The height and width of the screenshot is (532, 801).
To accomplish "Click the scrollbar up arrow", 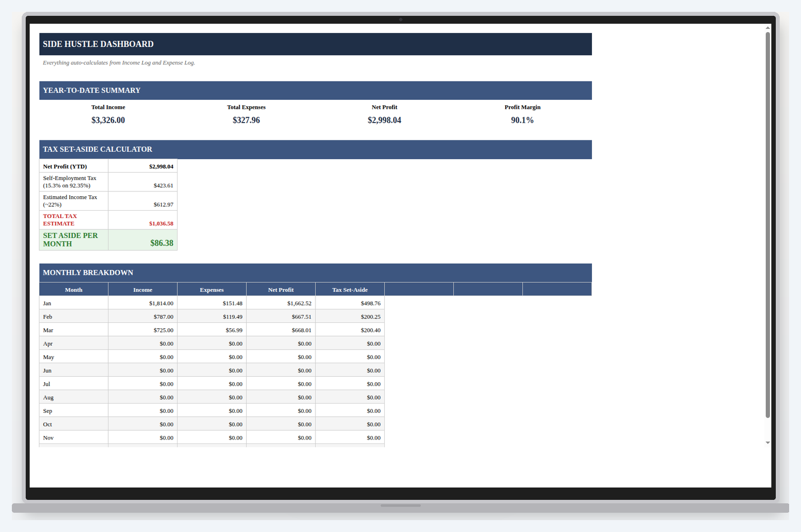I will 767,28.
